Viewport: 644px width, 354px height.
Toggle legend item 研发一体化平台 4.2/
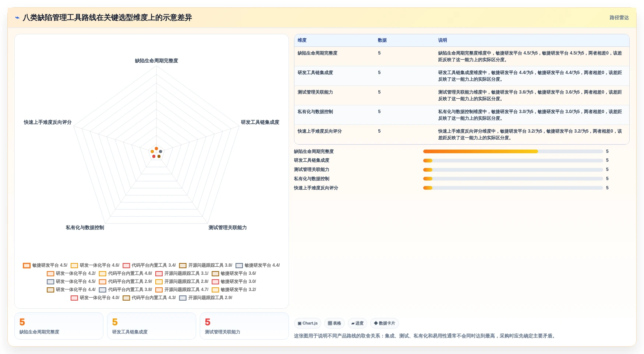click(71, 273)
